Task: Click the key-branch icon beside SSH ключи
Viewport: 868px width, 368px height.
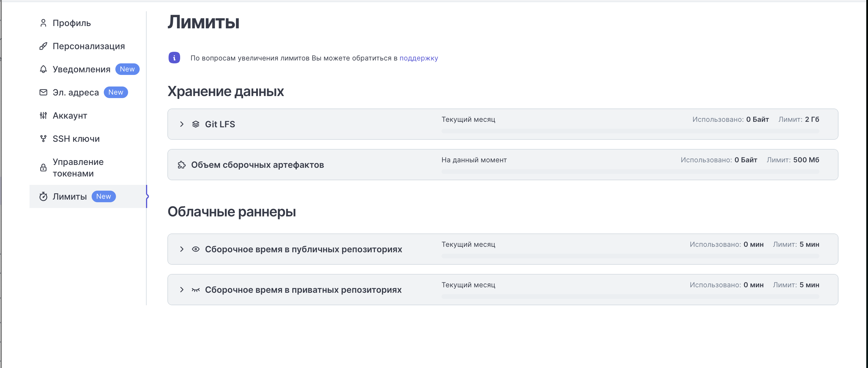Action: tap(43, 139)
